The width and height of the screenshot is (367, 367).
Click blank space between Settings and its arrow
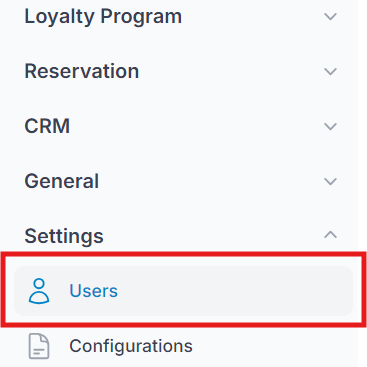point(213,236)
